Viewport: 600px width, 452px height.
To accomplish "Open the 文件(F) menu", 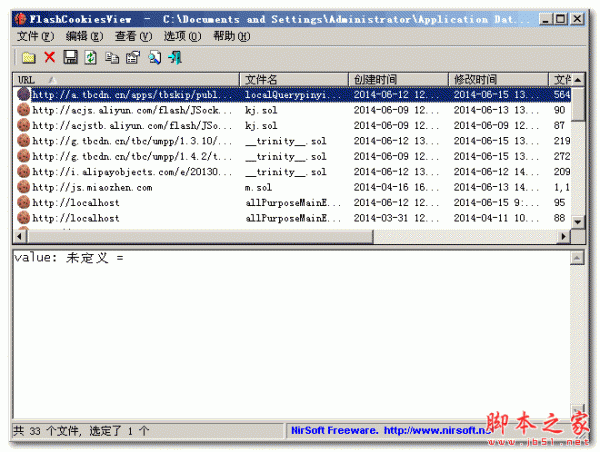I will (x=35, y=36).
